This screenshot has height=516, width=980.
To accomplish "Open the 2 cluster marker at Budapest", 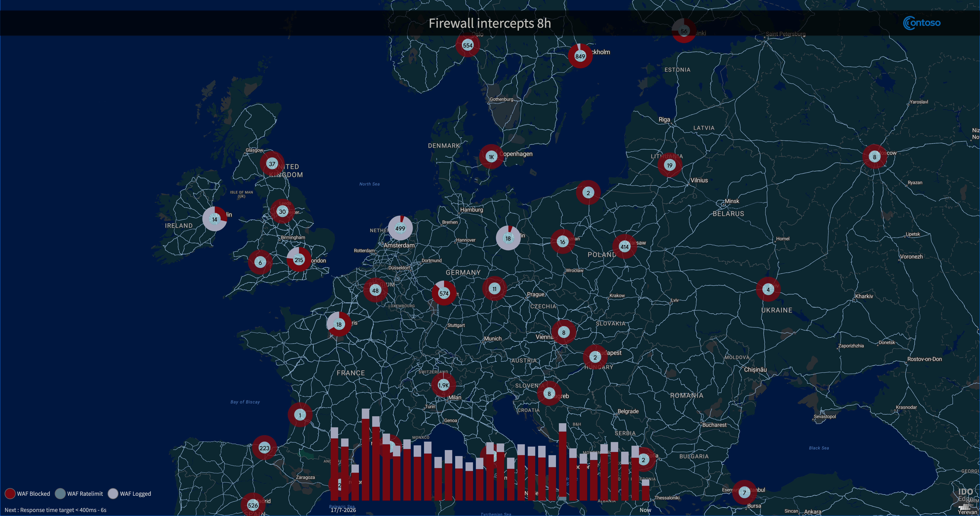I will click(595, 357).
